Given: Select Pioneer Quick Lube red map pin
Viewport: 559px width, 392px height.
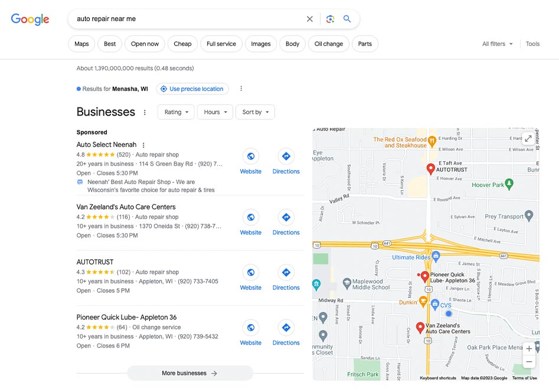Looking at the screenshot, I should tap(424, 277).
